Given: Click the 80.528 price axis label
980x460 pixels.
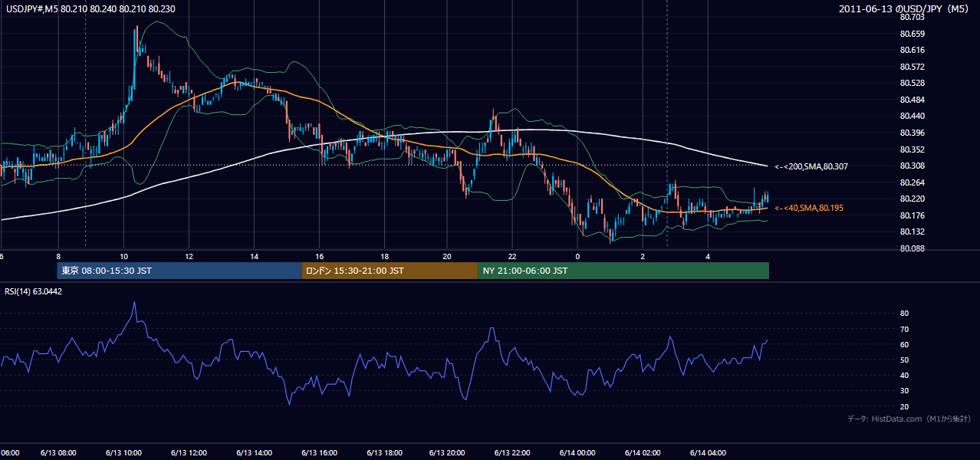Looking at the screenshot, I should pyautogui.click(x=912, y=83).
